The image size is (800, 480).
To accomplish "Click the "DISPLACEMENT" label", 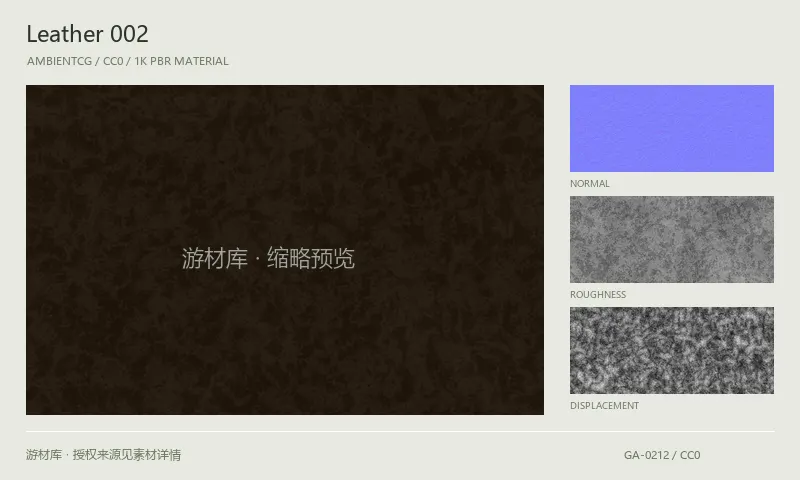I will (x=604, y=406).
